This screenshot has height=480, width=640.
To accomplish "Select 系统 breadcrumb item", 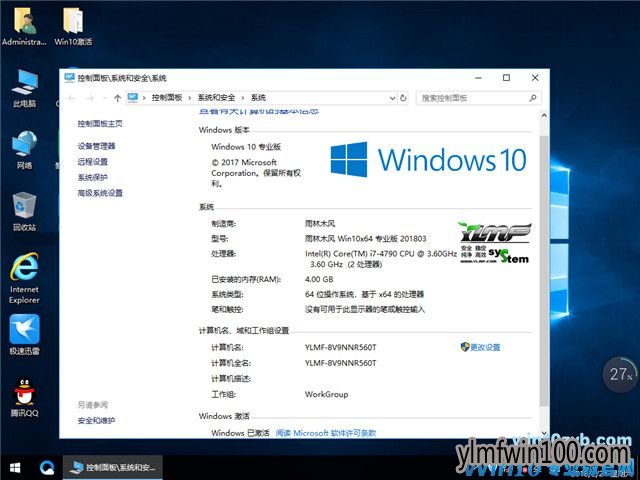I will tap(258, 98).
